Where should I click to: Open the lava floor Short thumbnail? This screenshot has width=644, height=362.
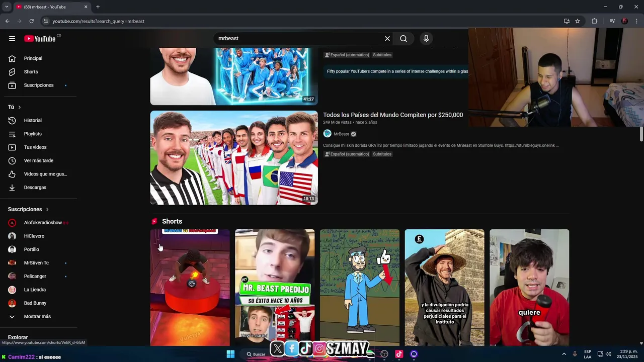point(190,288)
